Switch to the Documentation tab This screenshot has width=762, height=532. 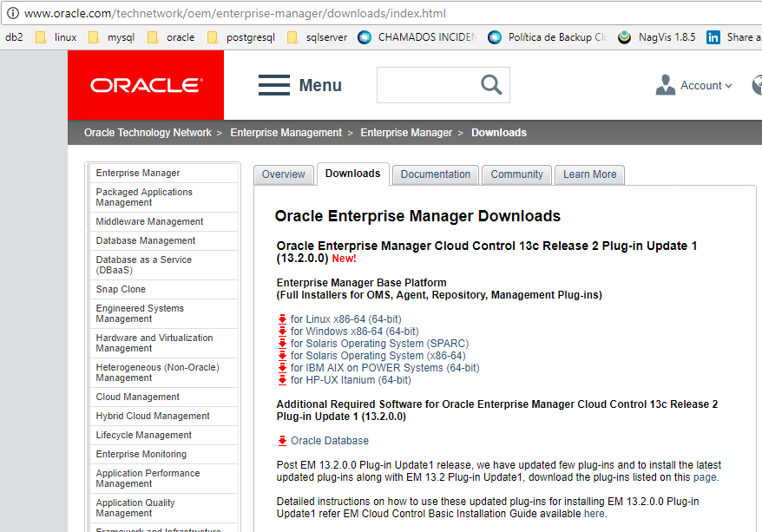[435, 174]
